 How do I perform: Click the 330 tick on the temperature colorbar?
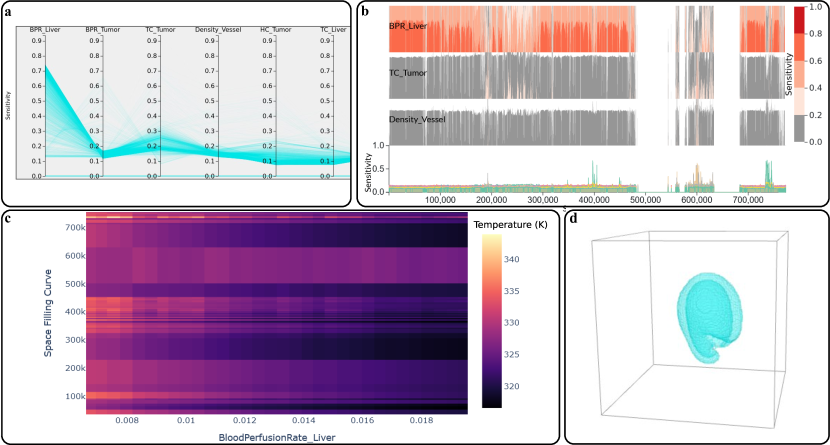(512, 323)
